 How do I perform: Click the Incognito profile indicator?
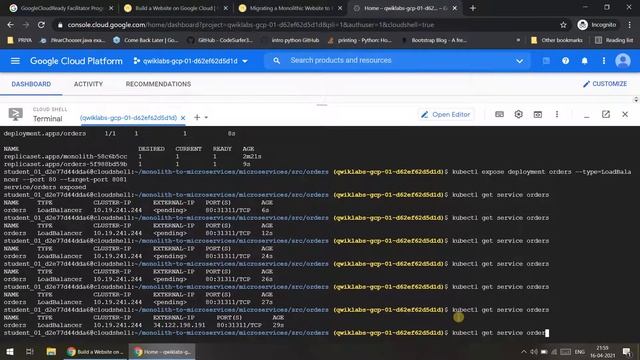coord(597,25)
